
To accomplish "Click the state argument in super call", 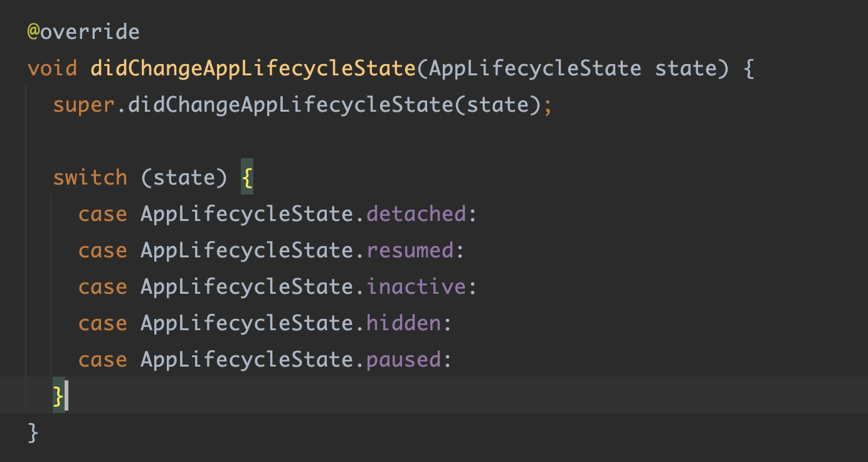I will click(497, 105).
